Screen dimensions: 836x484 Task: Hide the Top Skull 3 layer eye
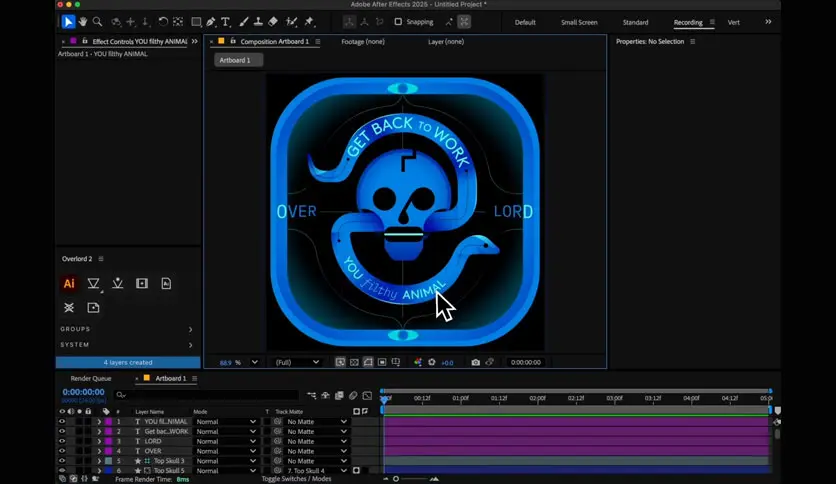click(x=62, y=461)
